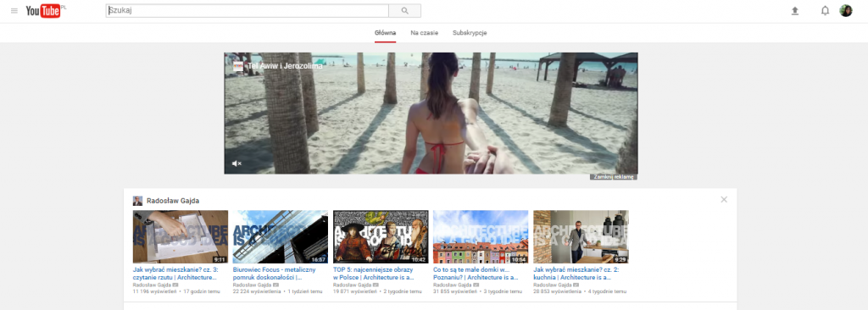Screen dimensions: 868x310
Task: Click '1 tydzień temu' upload time text
Action: point(305,291)
